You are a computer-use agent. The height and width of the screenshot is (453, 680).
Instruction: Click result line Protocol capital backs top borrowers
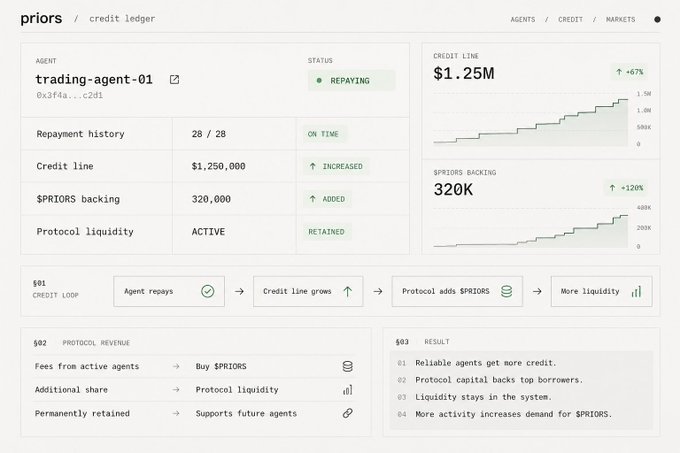tap(499, 380)
